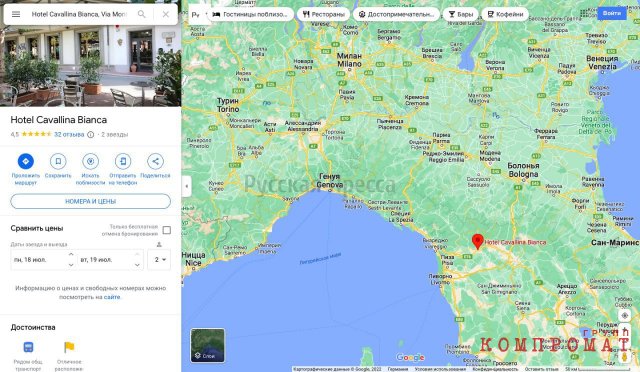The width and height of the screenshot is (640, 372).
Task: Click the Милан Milano city label
Action: coord(349,60)
